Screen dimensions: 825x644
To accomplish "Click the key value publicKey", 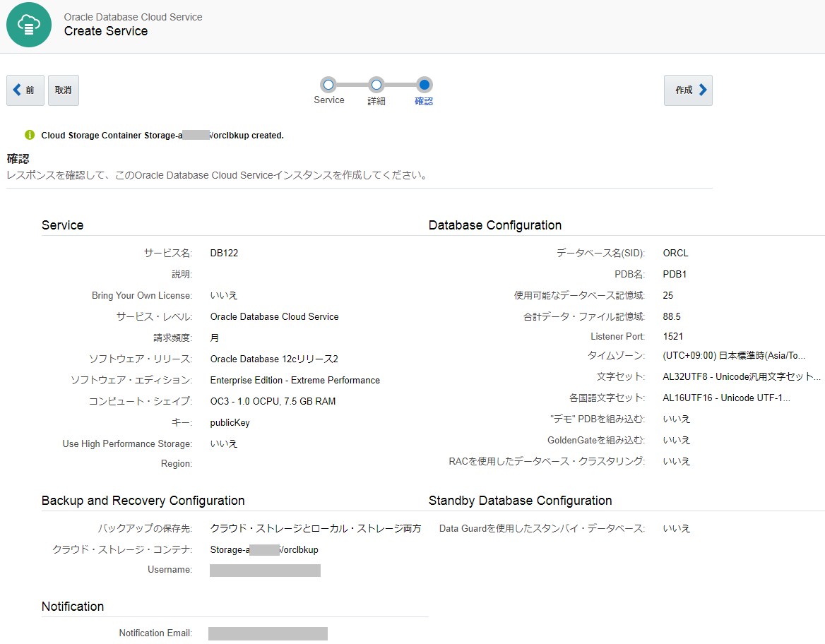I will pyautogui.click(x=230, y=423).
